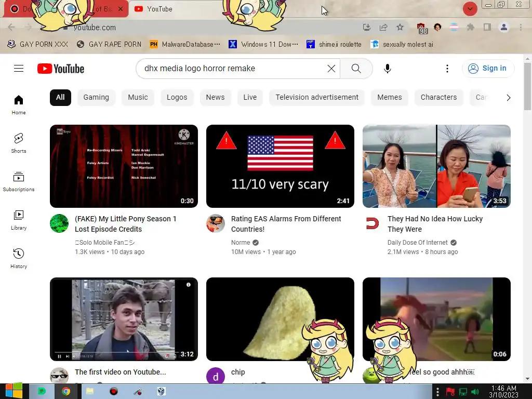The image size is (532, 399).
Task: Click the extension icon with the 98 badge
Action: [421, 28]
